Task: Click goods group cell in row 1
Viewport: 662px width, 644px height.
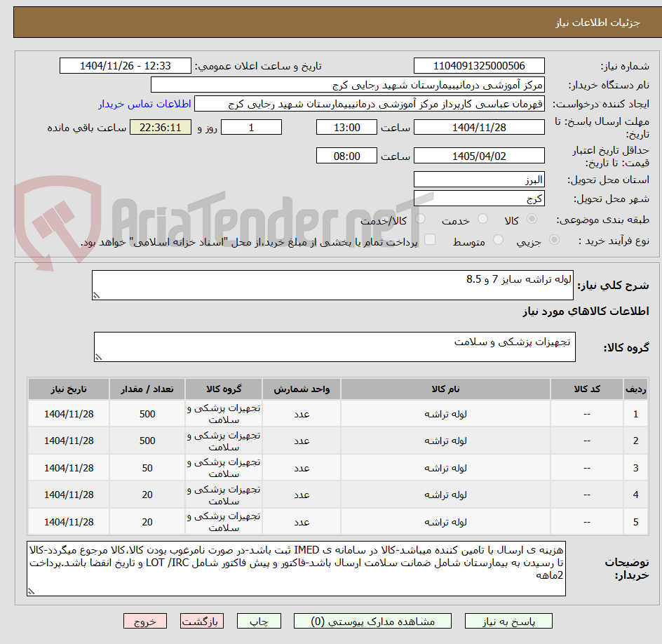Action: [223, 414]
